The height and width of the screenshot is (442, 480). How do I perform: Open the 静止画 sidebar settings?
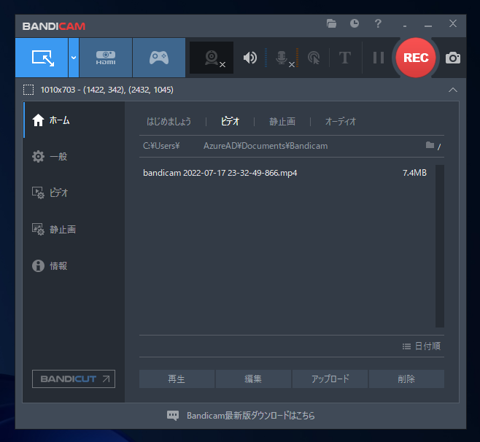coord(74,229)
